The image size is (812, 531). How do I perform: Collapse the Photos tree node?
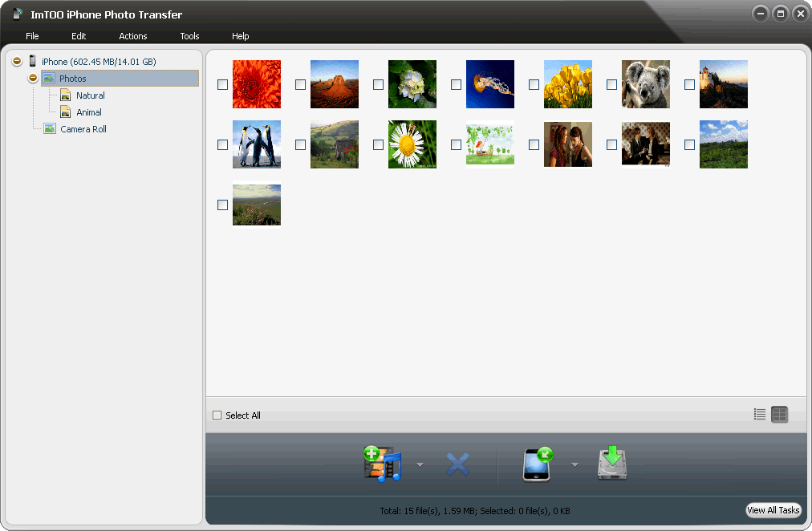33,79
